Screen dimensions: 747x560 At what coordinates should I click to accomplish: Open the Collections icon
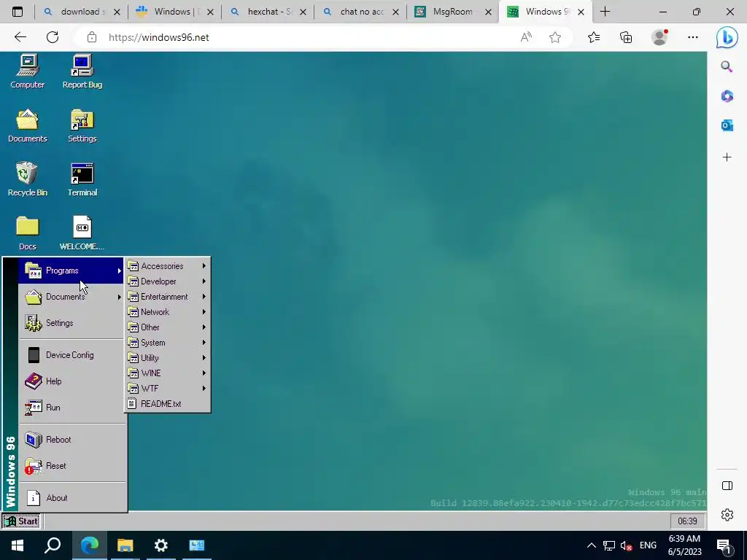coord(626,37)
